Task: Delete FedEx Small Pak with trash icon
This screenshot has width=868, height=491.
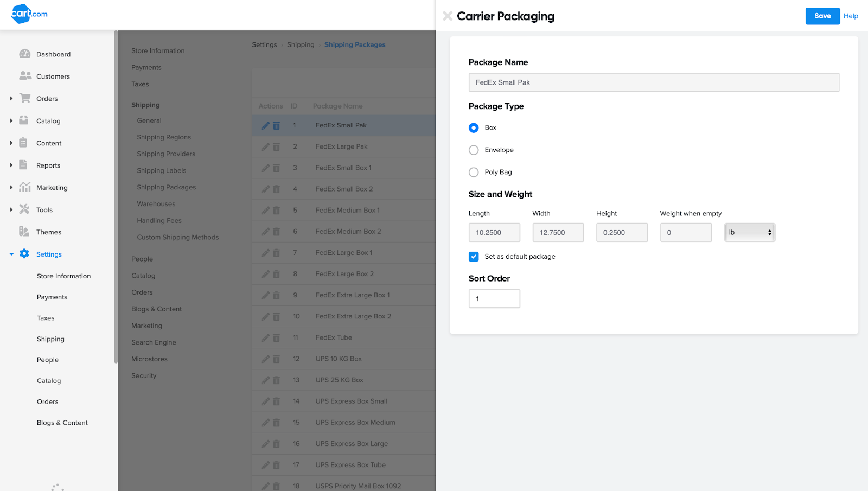Action: click(x=276, y=125)
